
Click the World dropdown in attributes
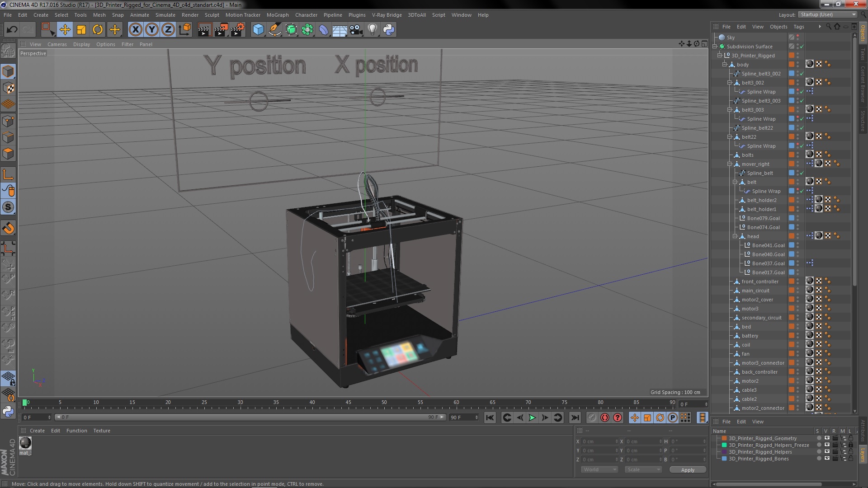597,469
